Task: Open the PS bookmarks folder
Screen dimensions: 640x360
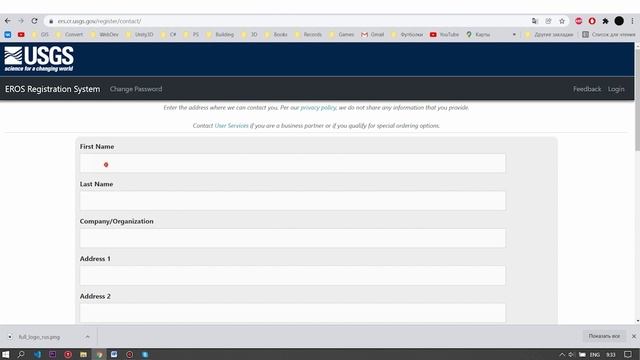Action: tap(191, 35)
